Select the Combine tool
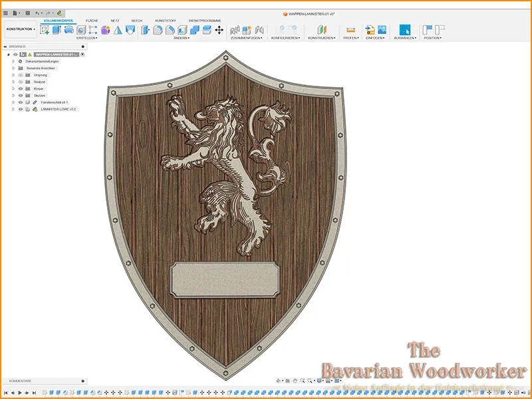 tap(194, 30)
